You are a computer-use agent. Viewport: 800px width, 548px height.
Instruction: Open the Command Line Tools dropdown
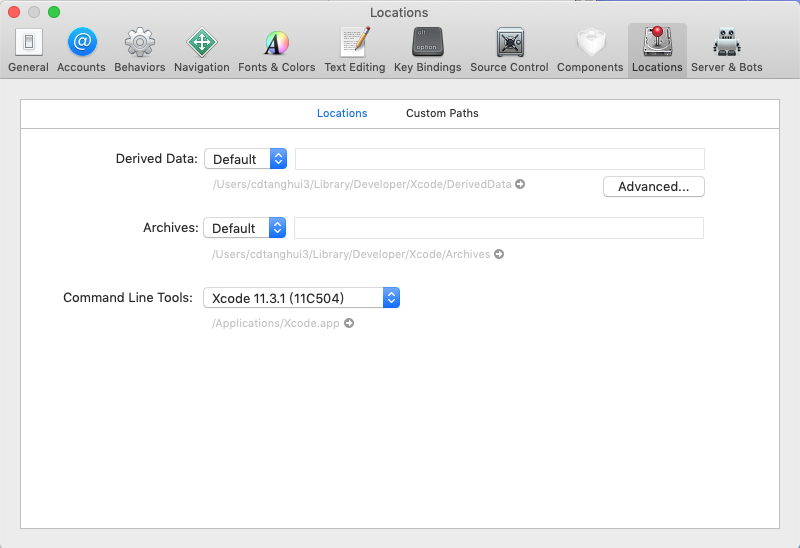[x=302, y=297]
